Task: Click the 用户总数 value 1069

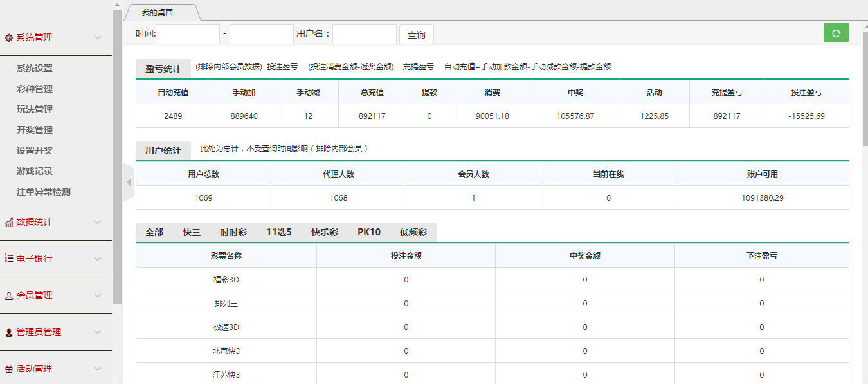Action: pyautogui.click(x=203, y=198)
